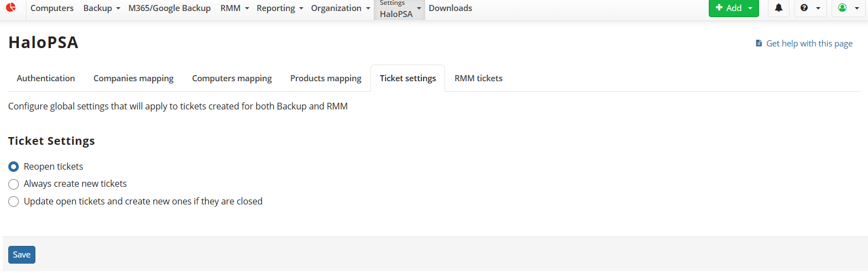Expand the RMM dropdown menu
The height and width of the screenshot is (273, 868).
[x=234, y=8]
